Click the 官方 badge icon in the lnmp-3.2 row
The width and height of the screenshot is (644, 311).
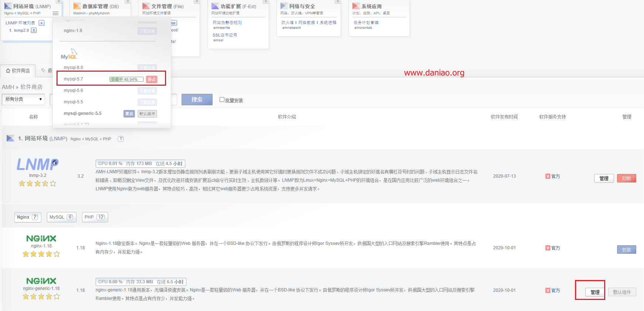point(548,176)
